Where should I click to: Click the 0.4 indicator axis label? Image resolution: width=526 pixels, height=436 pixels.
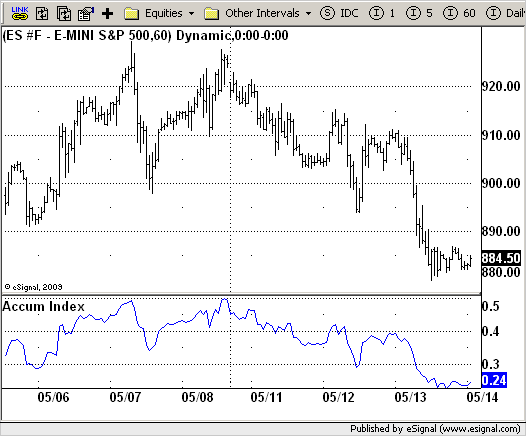490,331
